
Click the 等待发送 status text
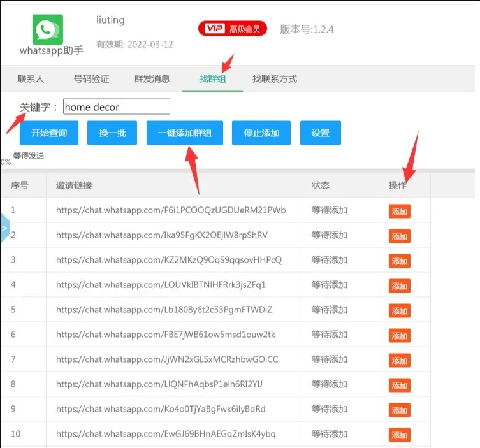(x=29, y=155)
